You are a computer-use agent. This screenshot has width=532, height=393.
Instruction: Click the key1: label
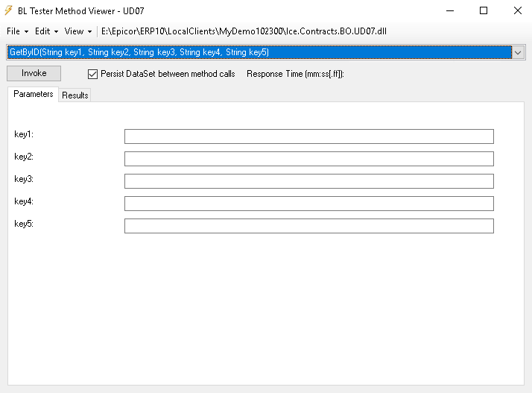pyautogui.click(x=24, y=134)
